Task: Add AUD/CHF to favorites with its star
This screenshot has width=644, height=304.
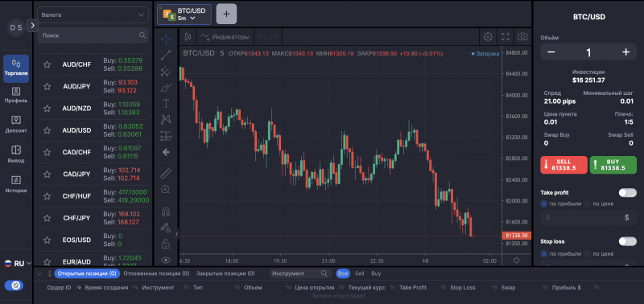Action: pos(47,64)
